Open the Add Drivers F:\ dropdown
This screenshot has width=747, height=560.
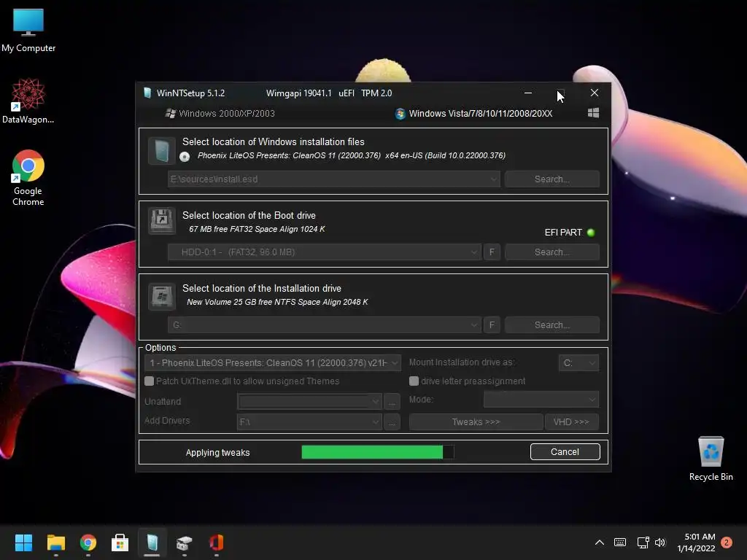(x=309, y=422)
